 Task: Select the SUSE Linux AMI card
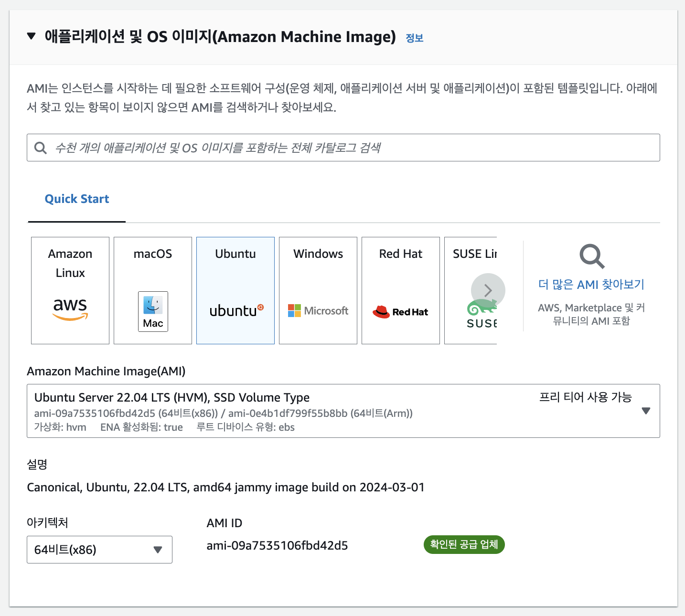point(471,290)
